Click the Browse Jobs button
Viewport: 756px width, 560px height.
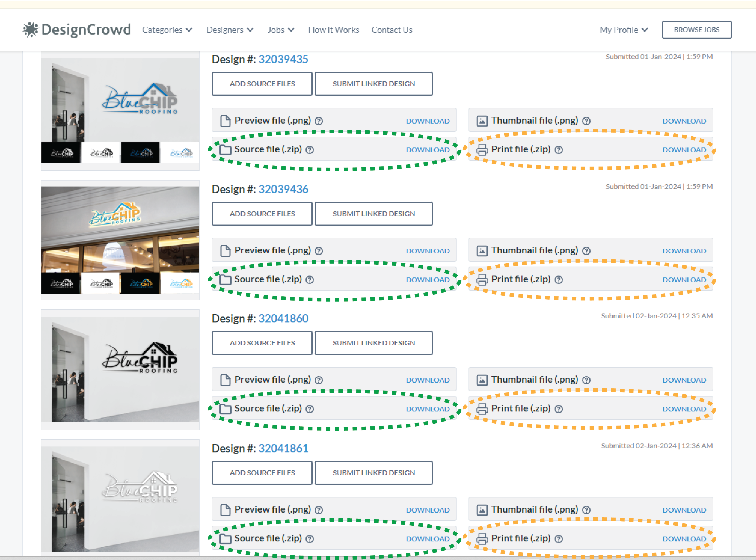[697, 30]
